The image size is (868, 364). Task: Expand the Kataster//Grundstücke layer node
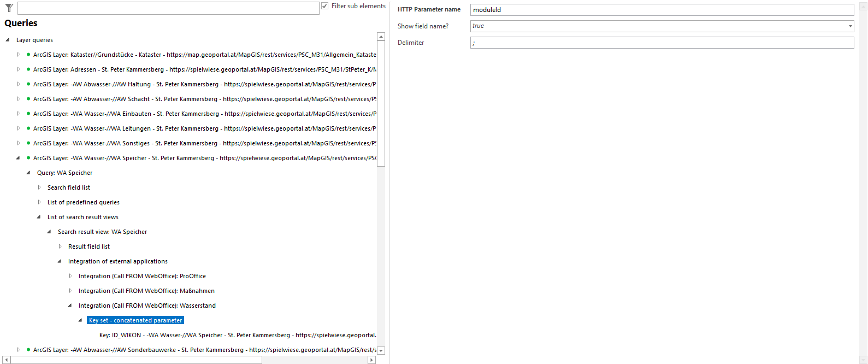coord(19,55)
